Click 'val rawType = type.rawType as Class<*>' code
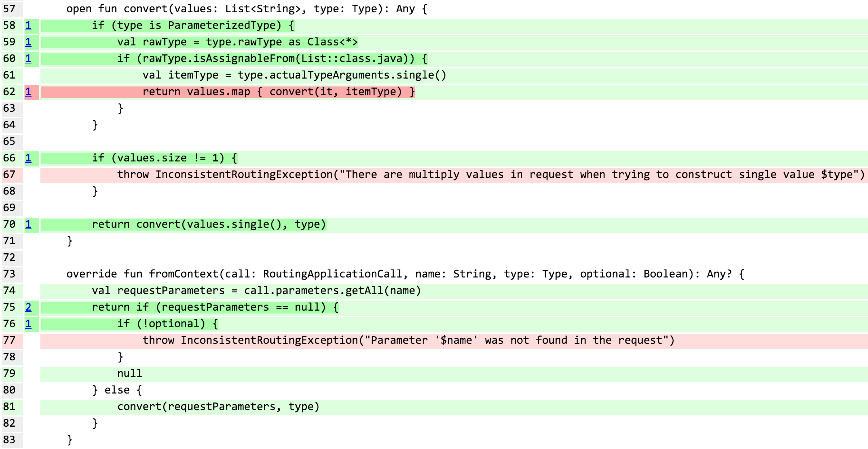868x449 pixels. coord(238,42)
